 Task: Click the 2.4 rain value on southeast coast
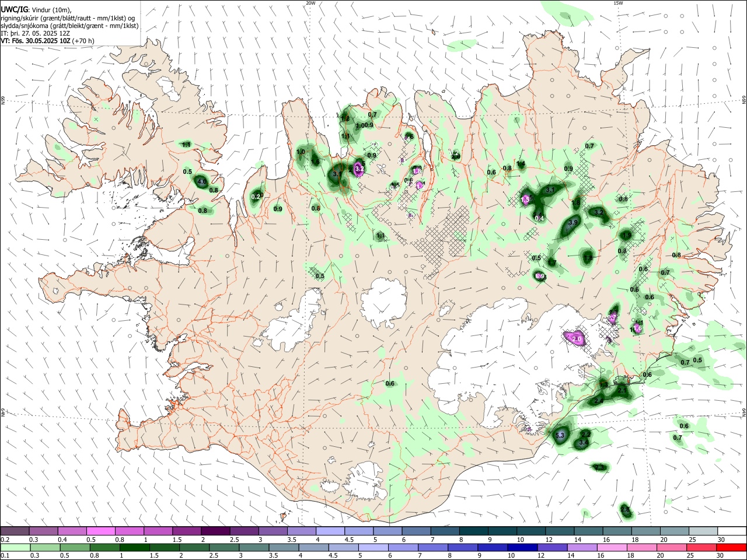tap(599, 401)
